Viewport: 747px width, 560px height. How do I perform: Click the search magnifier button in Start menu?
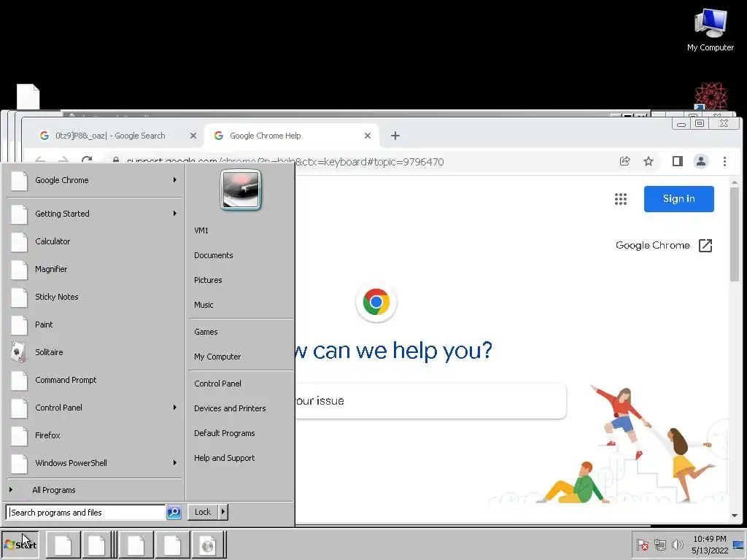pos(174,513)
